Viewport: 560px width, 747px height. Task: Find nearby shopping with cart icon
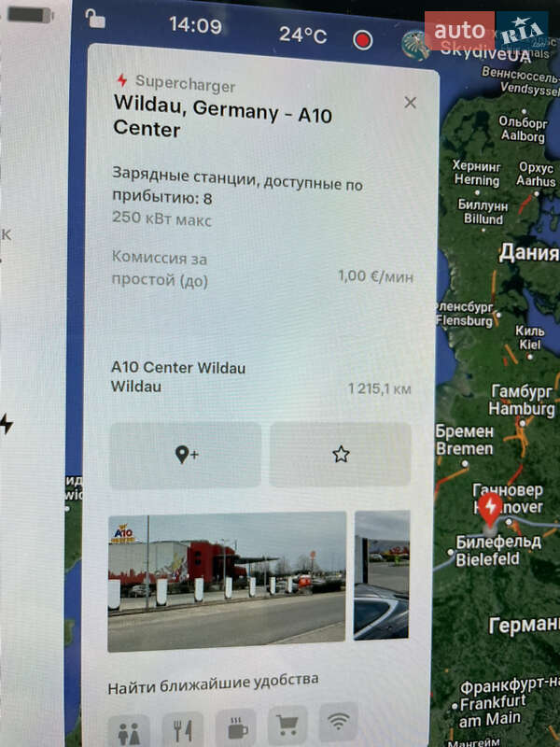287,725
